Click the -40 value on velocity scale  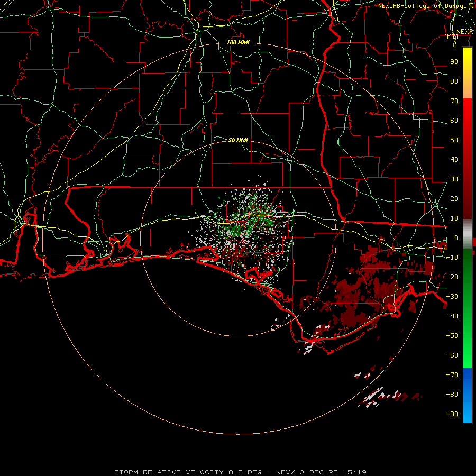pos(452,316)
